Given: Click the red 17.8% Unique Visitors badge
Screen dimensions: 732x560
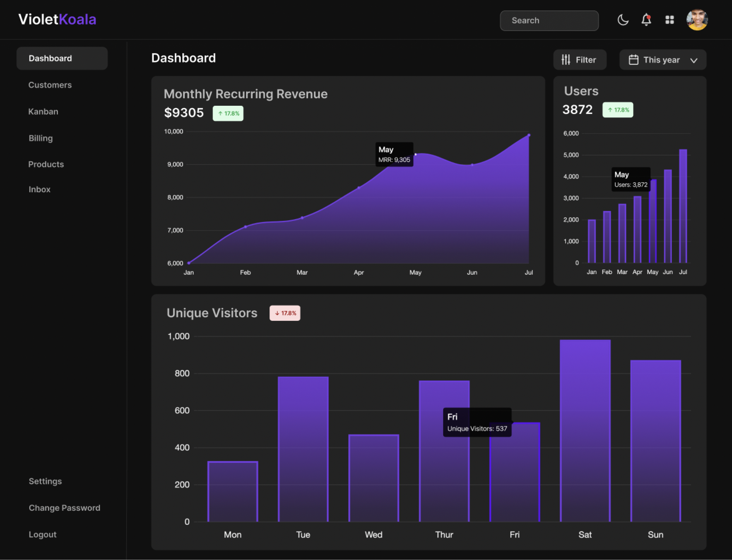Looking at the screenshot, I should click(285, 313).
